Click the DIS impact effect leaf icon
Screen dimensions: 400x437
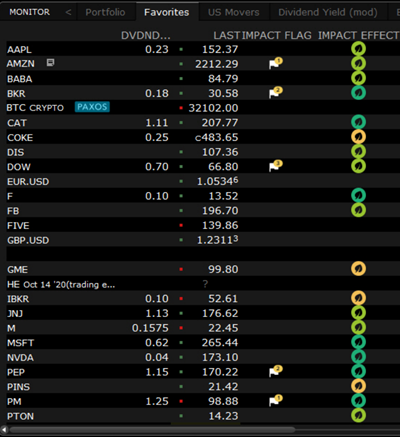pos(358,151)
